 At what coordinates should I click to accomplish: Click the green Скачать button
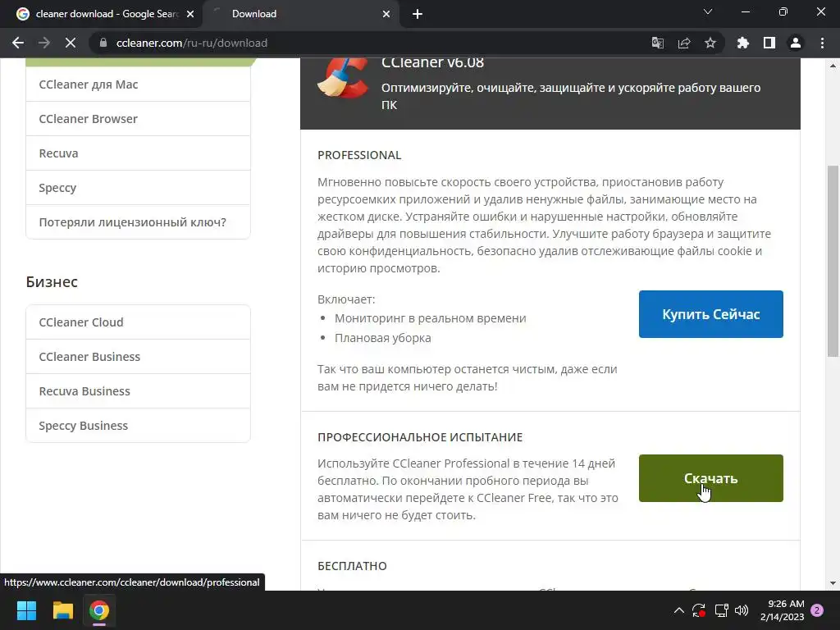coord(711,478)
